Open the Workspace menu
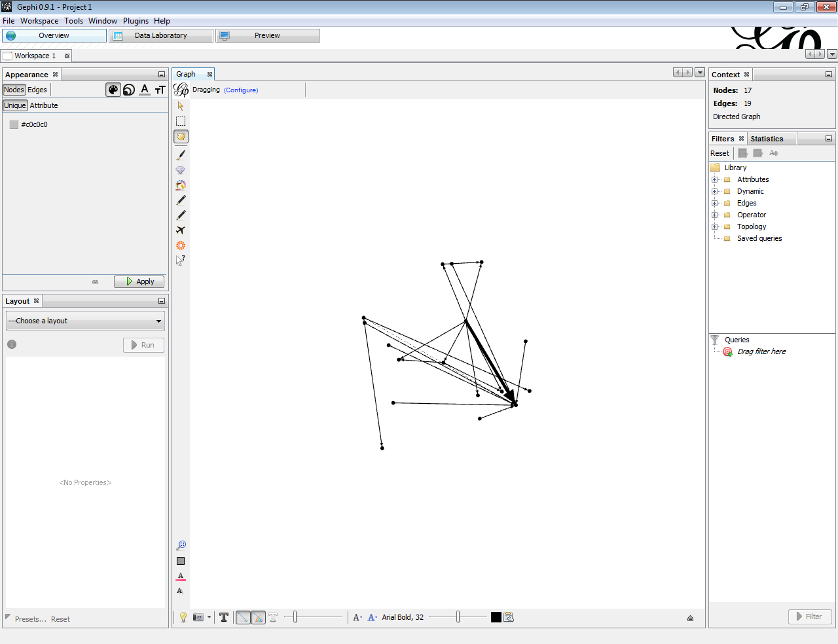Viewport: 838px width, 644px height. (39, 21)
